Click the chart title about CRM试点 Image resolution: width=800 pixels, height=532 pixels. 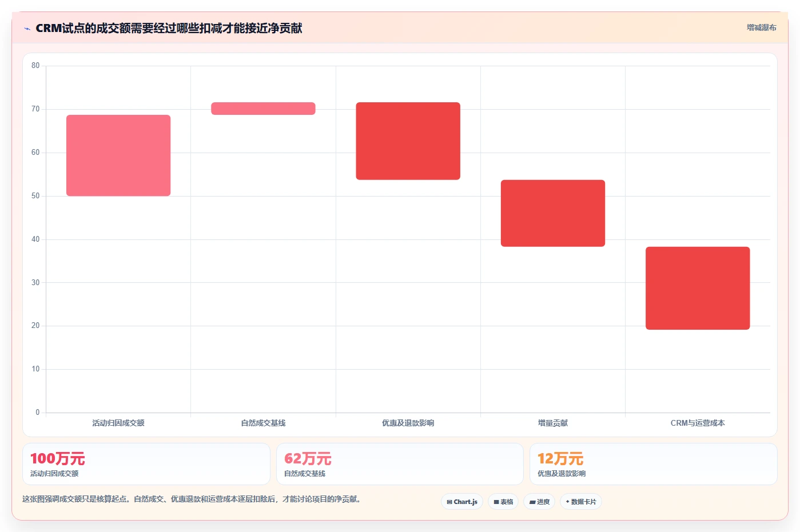coord(169,28)
